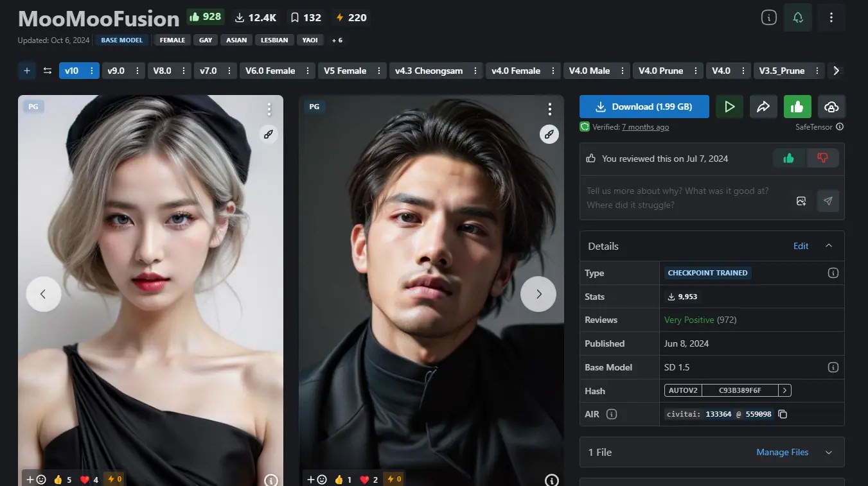Click the send review arrow icon
868x486 pixels.
pyautogui.click(x=828, y=201)
